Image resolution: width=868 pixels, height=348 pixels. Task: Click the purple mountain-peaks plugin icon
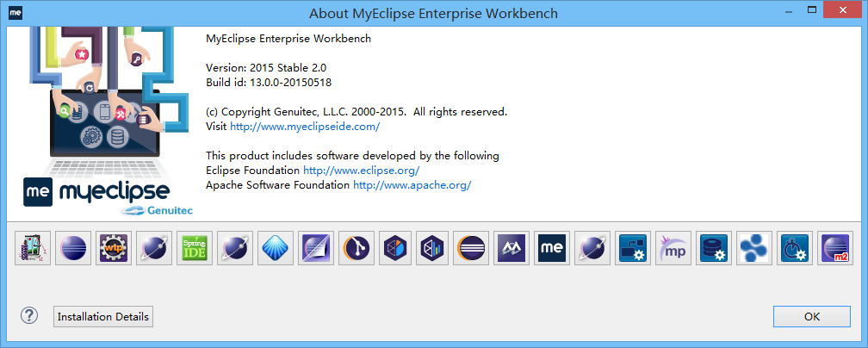512,248
